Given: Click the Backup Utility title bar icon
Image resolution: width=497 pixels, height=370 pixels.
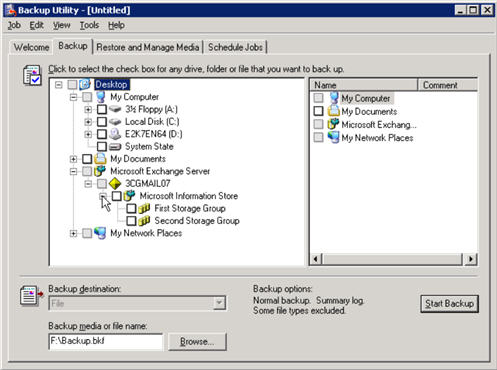Looking at the screenshot, I should [x=11, y=10].
